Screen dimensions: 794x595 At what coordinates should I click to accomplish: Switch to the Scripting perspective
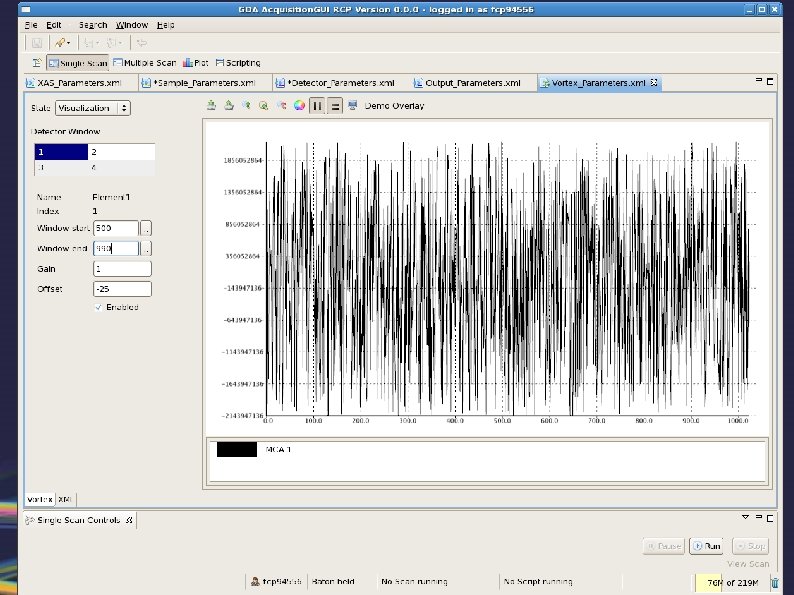coord(238,62)
